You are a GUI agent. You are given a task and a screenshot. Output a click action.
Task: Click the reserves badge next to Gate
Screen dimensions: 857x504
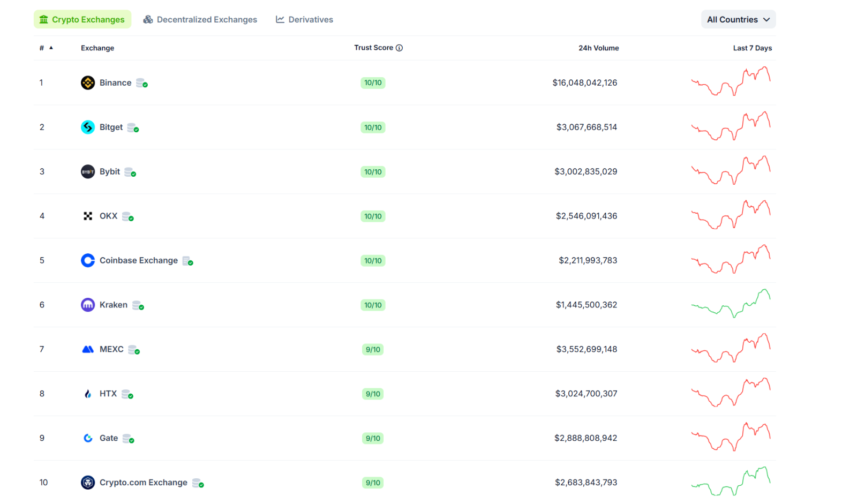129,439
